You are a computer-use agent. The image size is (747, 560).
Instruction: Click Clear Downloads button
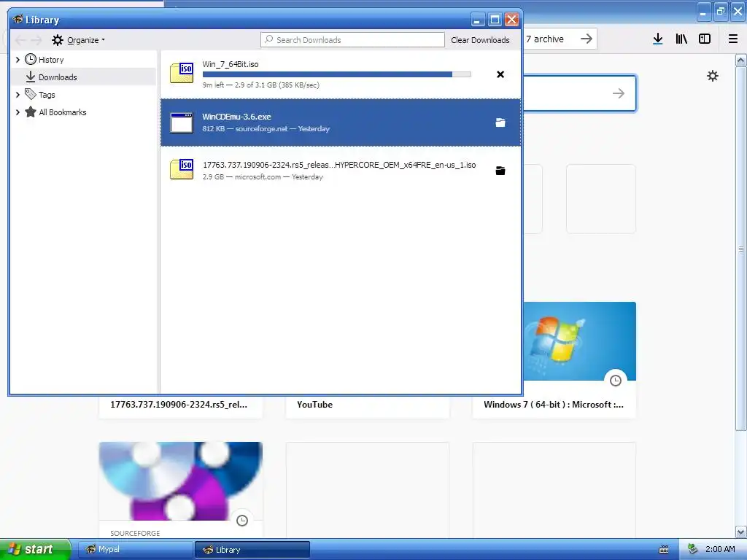coord(480,40)
